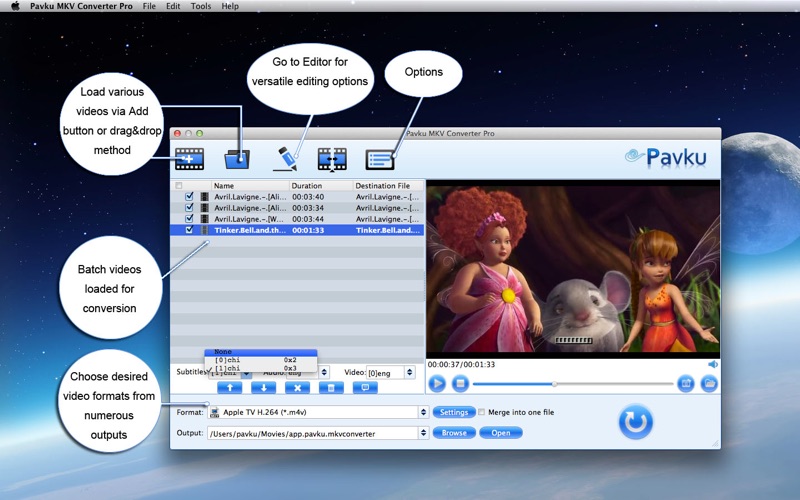Click film icon of the Tinker.Bell row

(x=205, y=230)
